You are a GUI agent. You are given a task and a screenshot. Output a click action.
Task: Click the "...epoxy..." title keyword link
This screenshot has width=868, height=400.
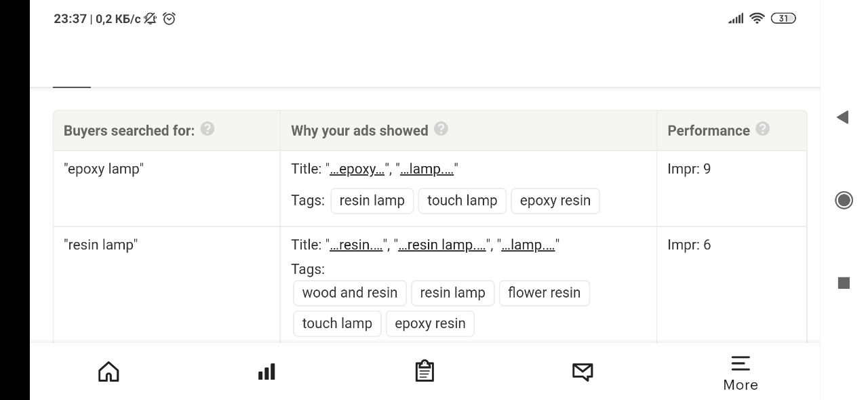click(x=357, y=169)
